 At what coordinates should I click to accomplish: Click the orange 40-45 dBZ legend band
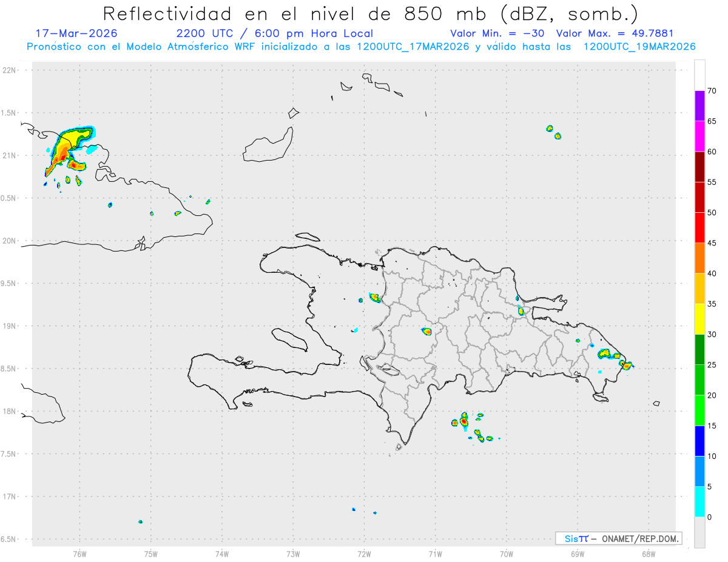click(x=699, y=258)
